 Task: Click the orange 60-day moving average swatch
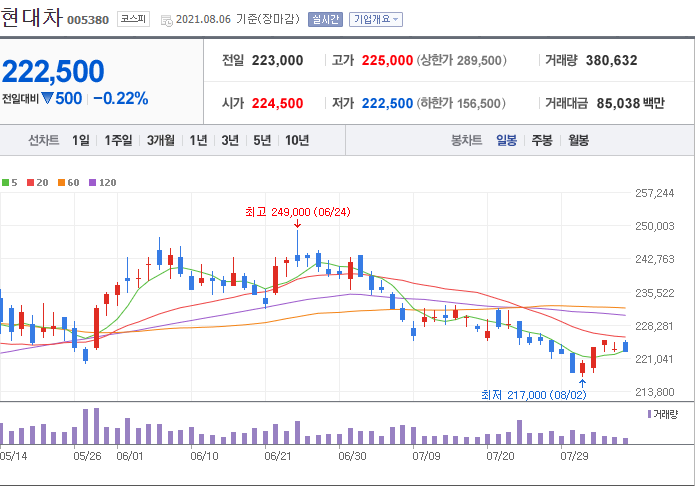click(x=62, y=183)
